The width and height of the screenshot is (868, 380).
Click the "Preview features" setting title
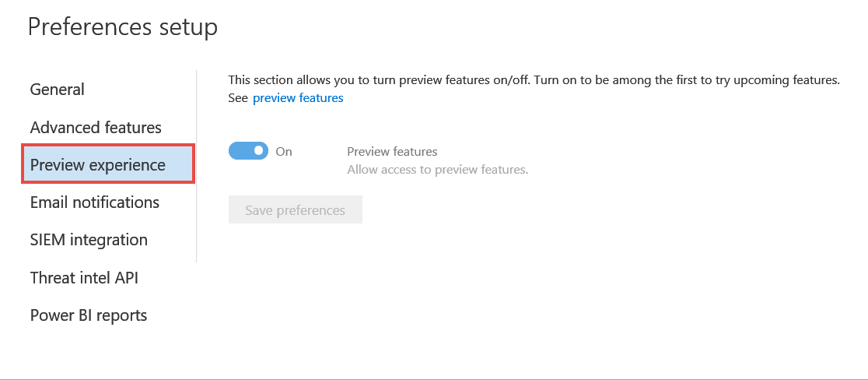point(392,152)
